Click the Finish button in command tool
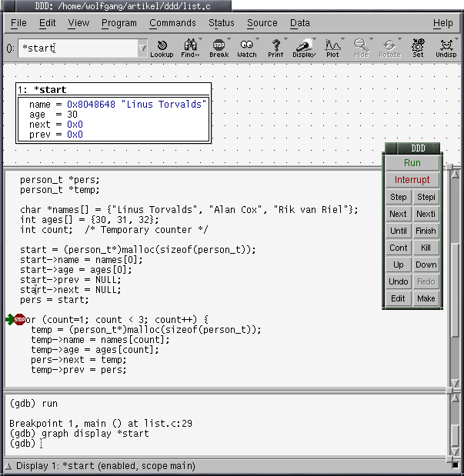Screen dimensions: 464x476 (426, 231)
